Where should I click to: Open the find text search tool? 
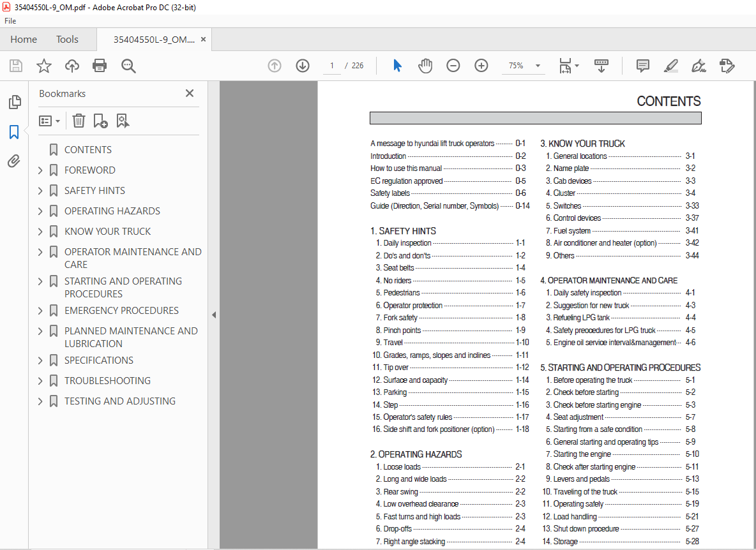click(x=128, y=66)
